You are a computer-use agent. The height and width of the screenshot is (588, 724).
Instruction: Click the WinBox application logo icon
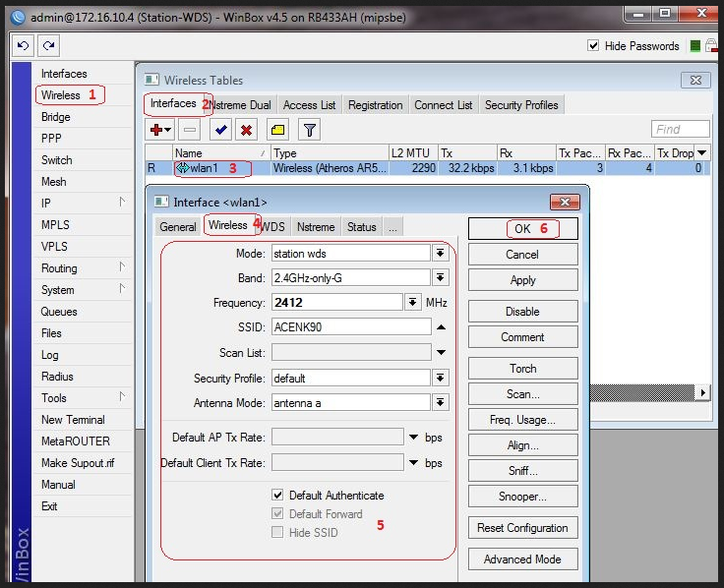click(x=18, y=18)
